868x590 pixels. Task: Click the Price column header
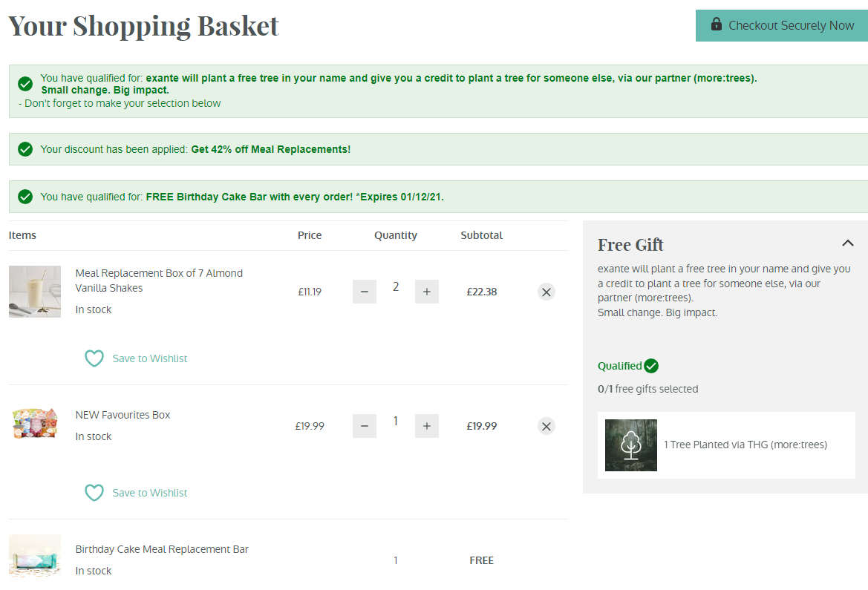[x=310, y=235]
